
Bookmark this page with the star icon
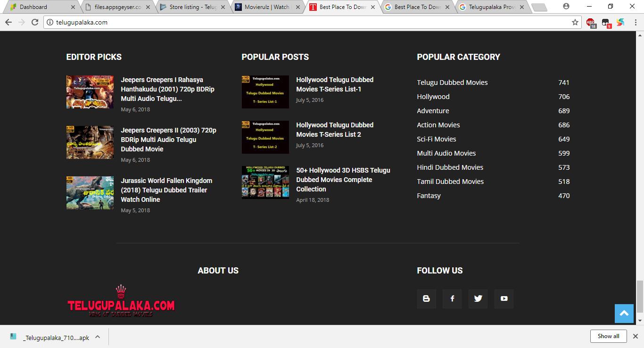click(575, 22)
